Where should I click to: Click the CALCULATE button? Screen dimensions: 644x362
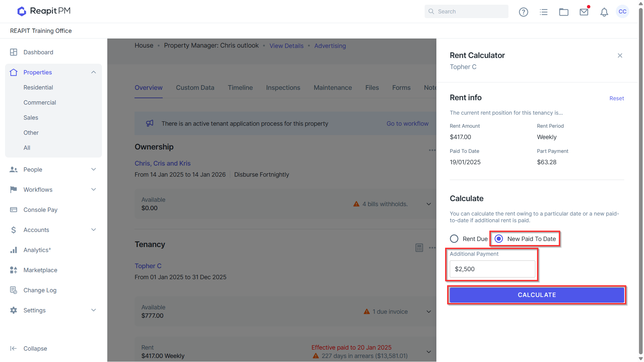[537, 295]
